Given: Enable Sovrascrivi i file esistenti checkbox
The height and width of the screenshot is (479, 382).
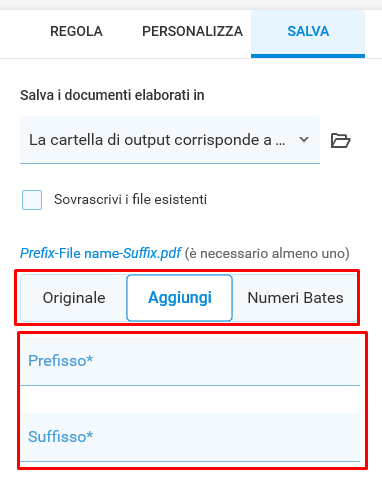Looking at the screenshot, I should coord(32,200).
